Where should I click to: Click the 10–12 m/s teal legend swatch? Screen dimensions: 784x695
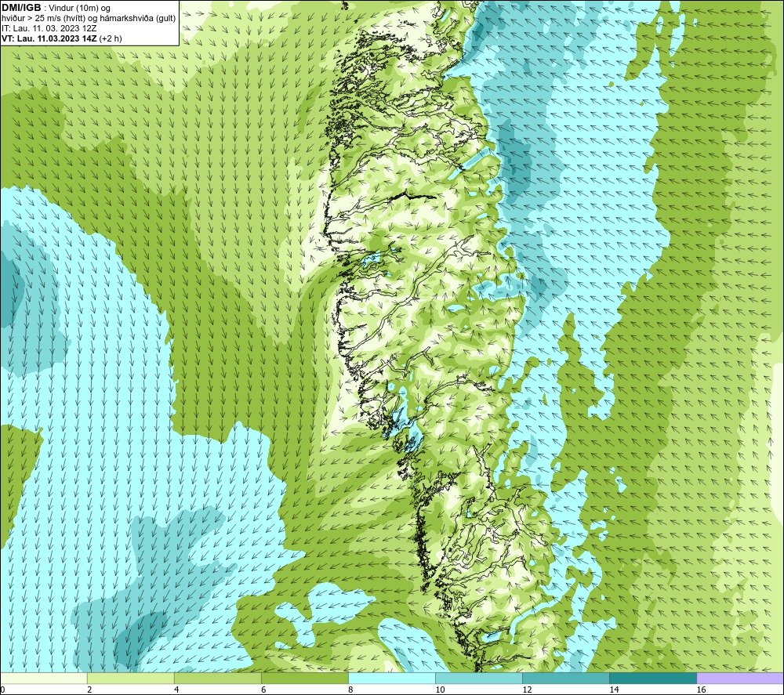coord(479,679)
